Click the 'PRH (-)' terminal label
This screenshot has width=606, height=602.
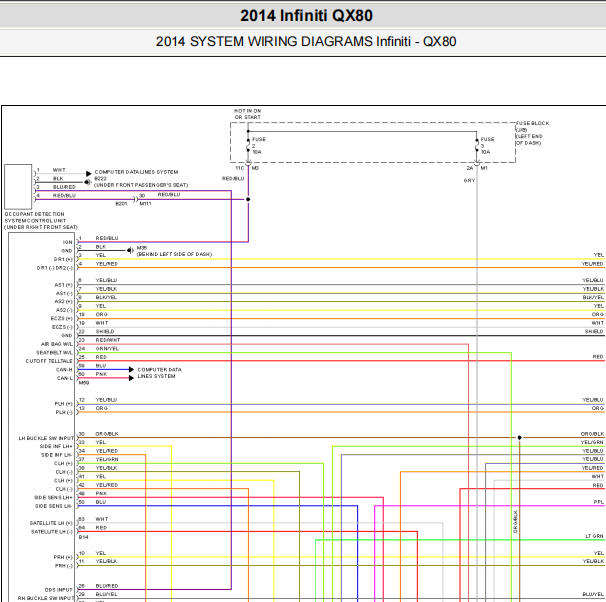click(x=63, y=566)
